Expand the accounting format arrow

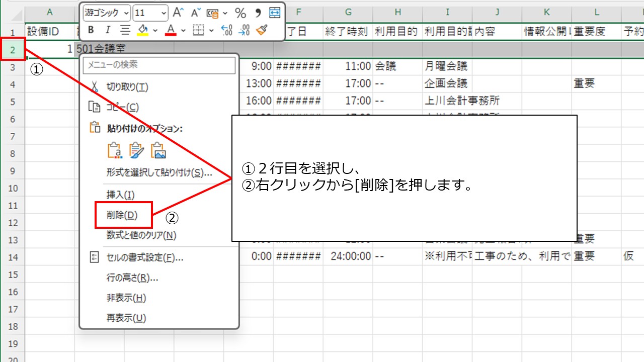tap(224, 13)
